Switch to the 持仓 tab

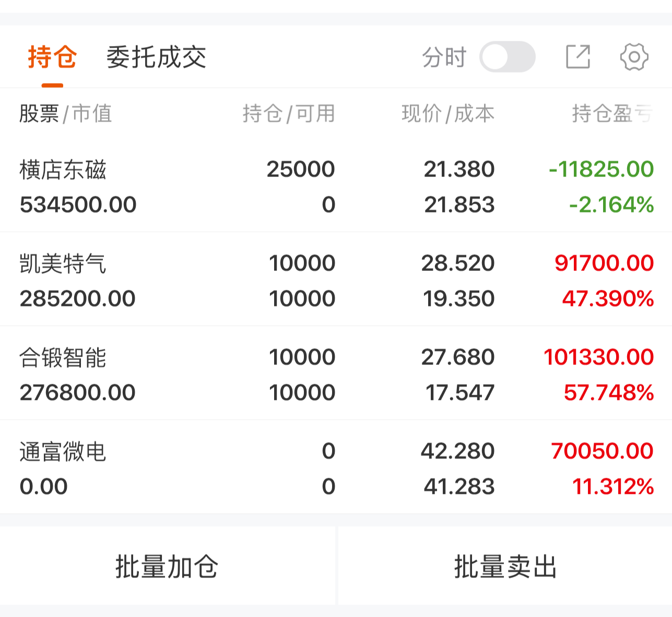click(x=52, y=57)
